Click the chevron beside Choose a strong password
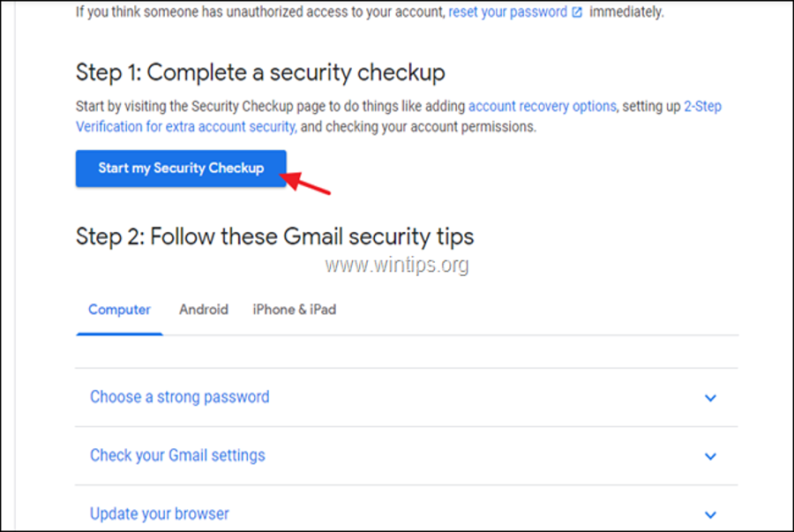This screenshot has width=794, height=532. click(x=711, y=398)
